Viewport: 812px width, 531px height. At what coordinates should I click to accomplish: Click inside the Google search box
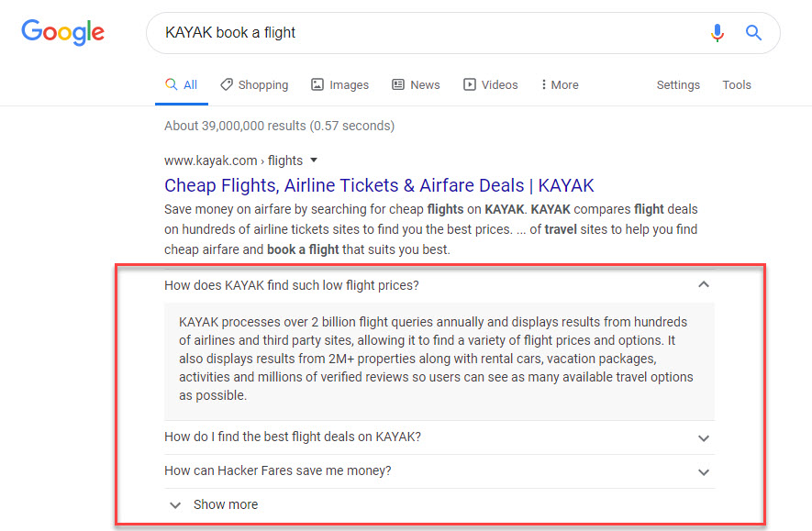click(422, 33)
